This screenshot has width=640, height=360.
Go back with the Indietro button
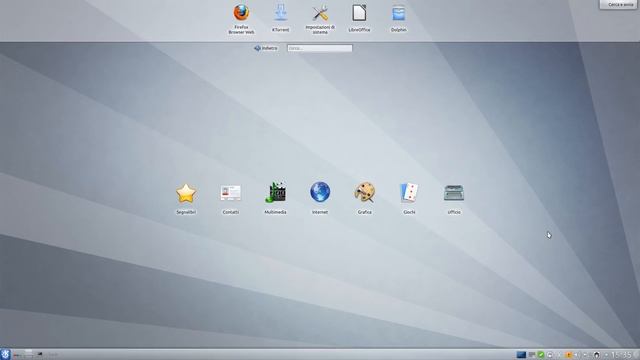266,48
